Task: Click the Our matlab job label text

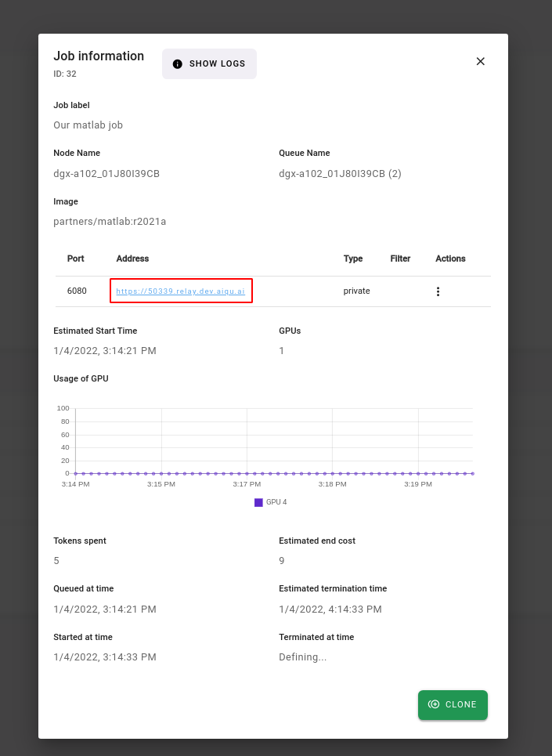Action: click(88, 125)
